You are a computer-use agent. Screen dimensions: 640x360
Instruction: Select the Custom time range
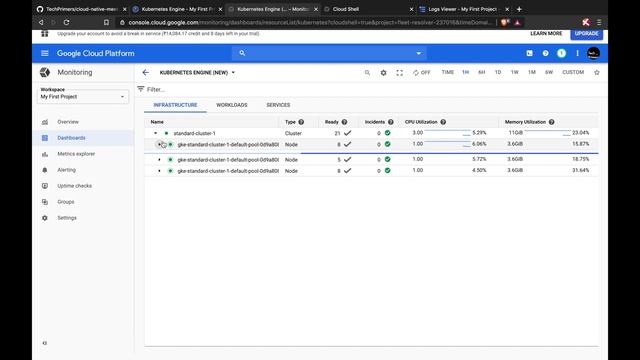[573, 72]
